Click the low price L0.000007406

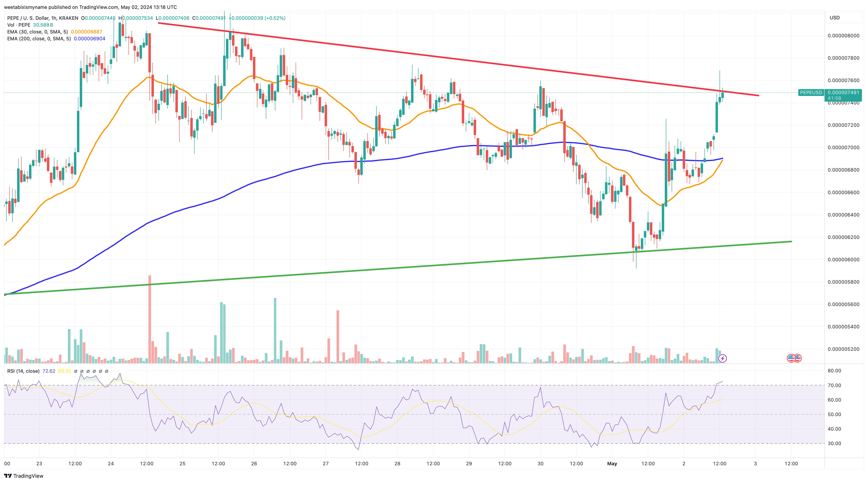(173, 18)
